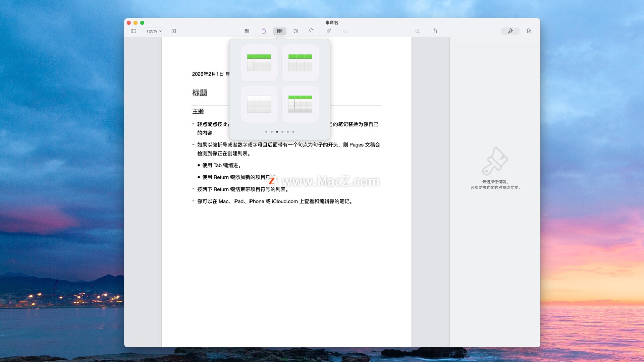Open the Share icon
644x362 pixels.
[x=435, y=31]
